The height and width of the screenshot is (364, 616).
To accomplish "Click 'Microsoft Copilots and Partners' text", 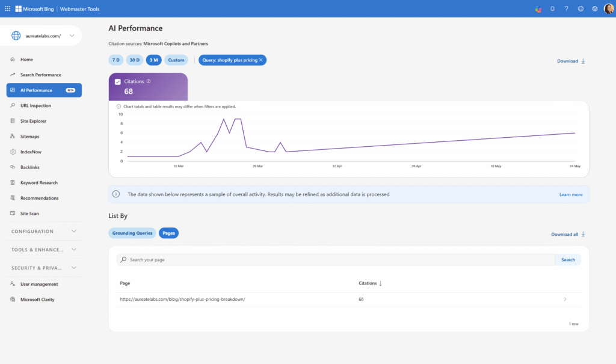I will coord(176,44).
